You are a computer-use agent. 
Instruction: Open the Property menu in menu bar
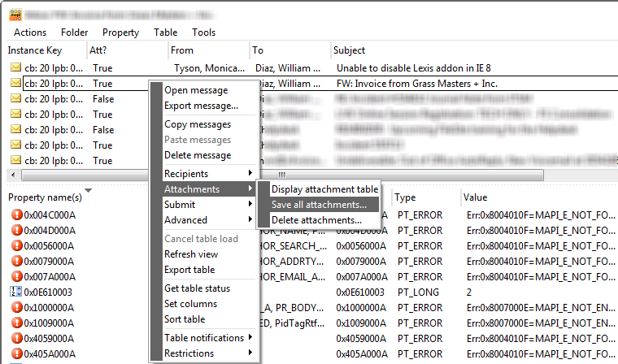(x=120, y=32)
